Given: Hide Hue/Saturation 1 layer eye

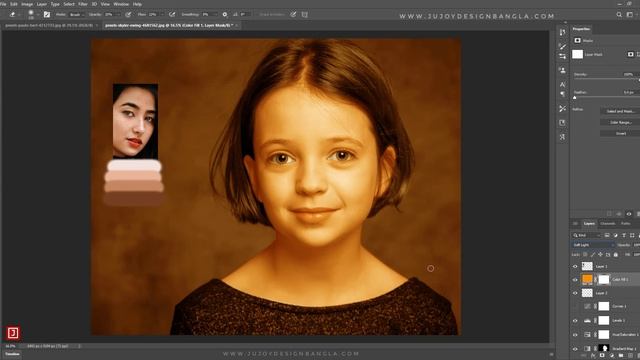Looking at the screenshot, I should click(x=575, y=335).
